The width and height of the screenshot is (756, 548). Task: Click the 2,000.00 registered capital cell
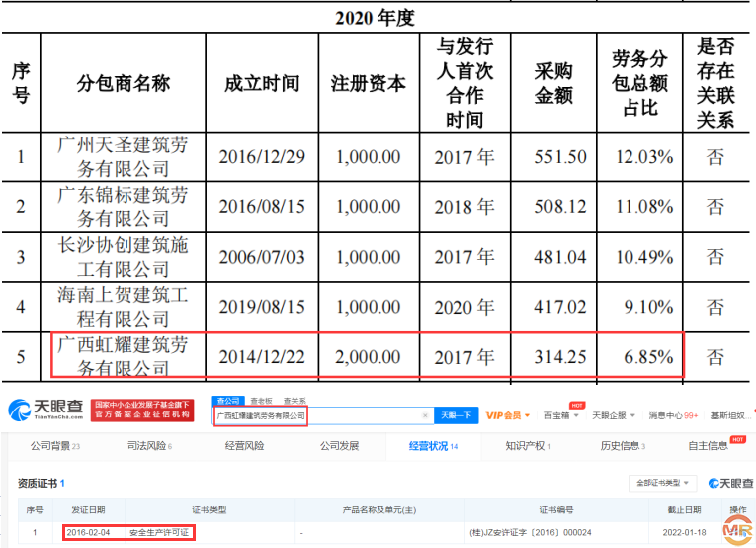(368, 357)
